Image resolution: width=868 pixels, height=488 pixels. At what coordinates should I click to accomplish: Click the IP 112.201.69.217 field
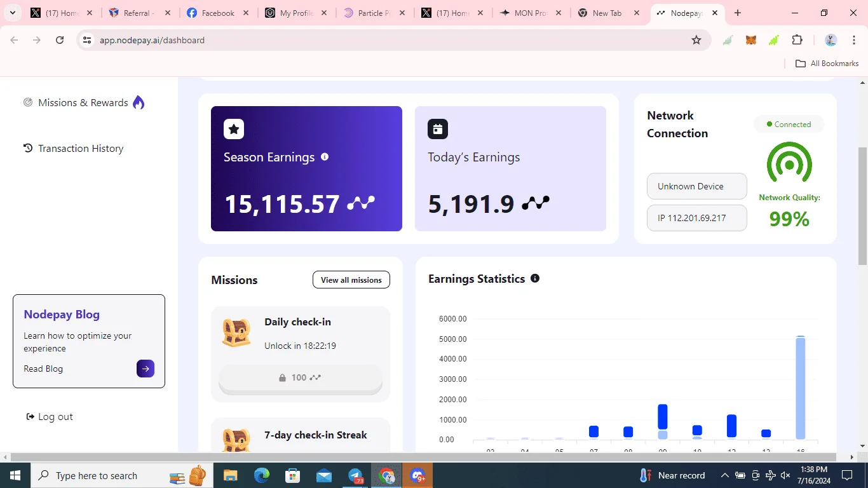697,218
